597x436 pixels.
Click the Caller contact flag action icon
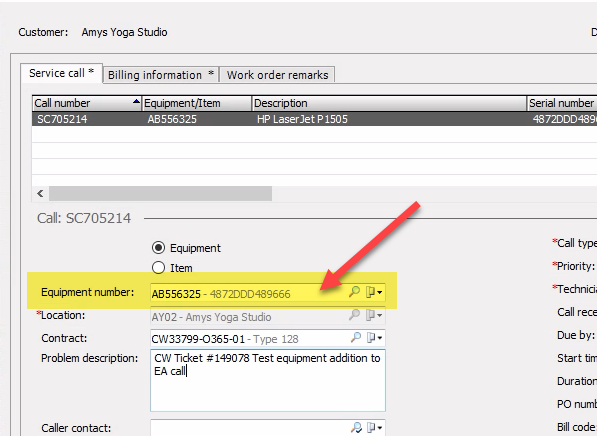371,428
